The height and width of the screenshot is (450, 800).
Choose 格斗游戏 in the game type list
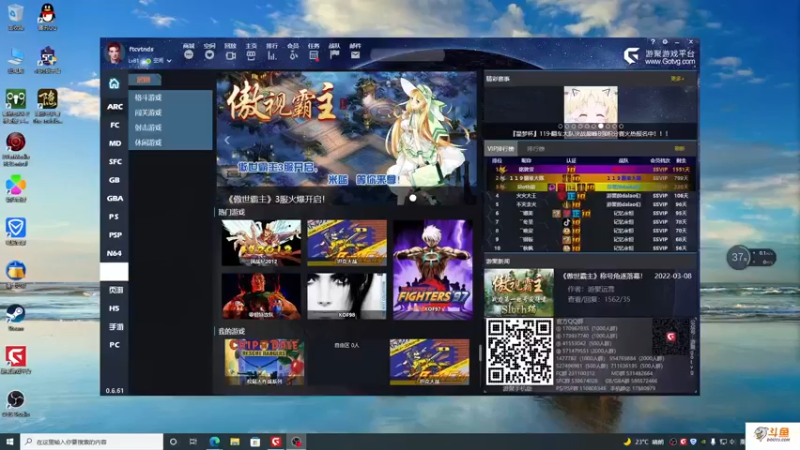coord(170,97)
